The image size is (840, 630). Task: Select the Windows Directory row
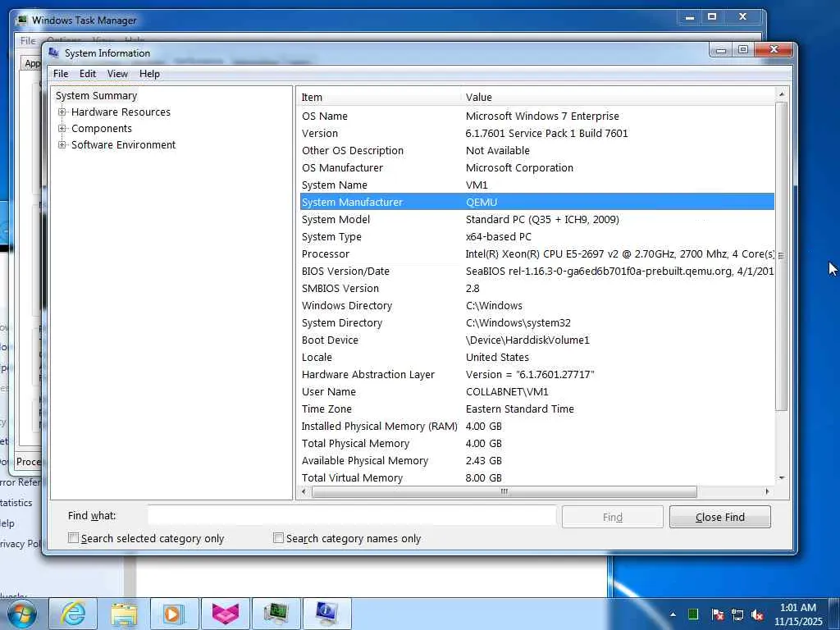[x=537, y=305]
